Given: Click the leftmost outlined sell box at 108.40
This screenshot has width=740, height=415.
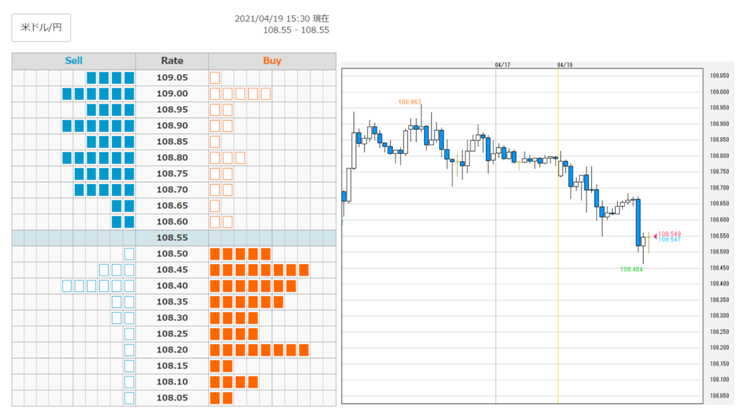Looking at the screenshot, I should coord(67,286).
